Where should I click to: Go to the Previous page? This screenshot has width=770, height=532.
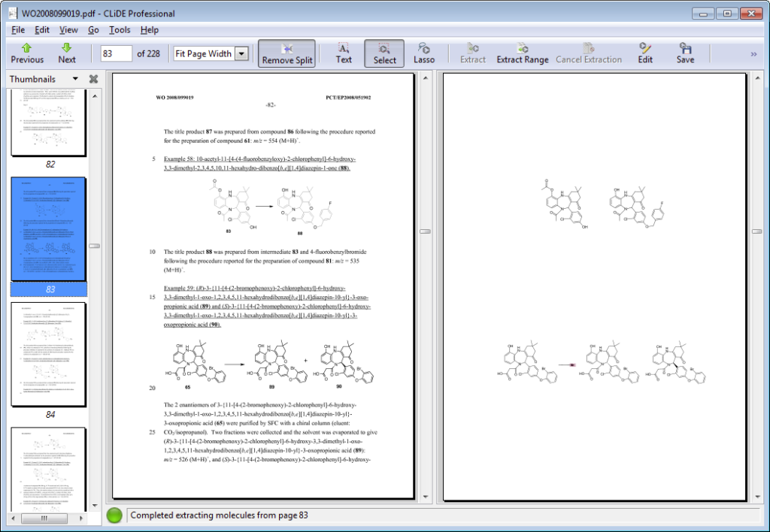27,53
